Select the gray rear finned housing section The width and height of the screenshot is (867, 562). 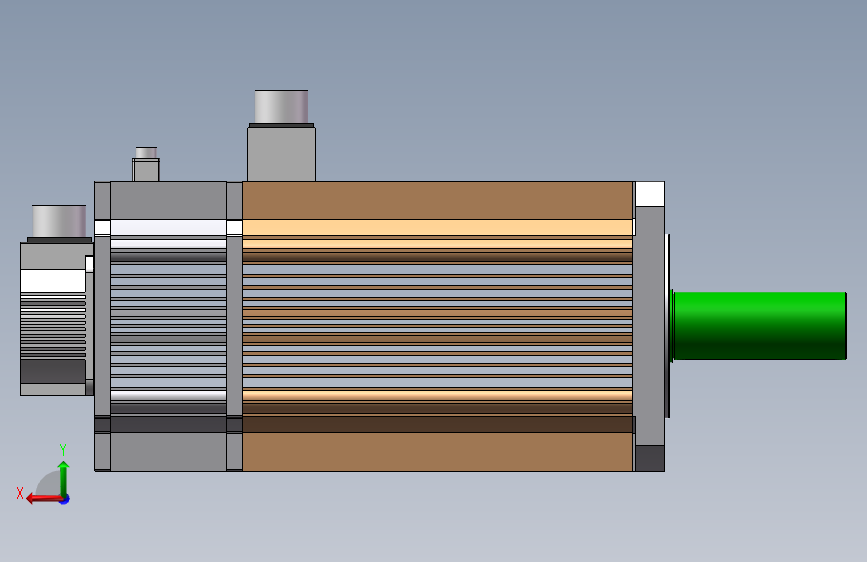click(169, 326)
